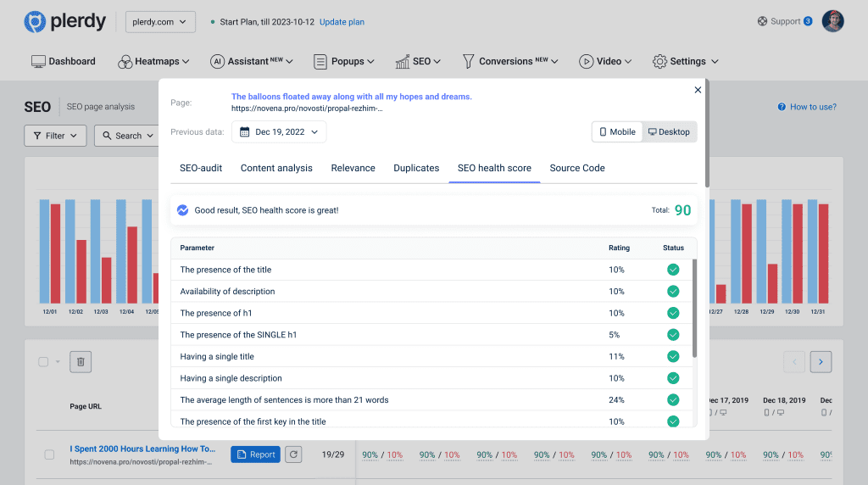Open I Spent 2000 Hours Learning link
This screenshot has height=485, width=868.
(142, 449)
